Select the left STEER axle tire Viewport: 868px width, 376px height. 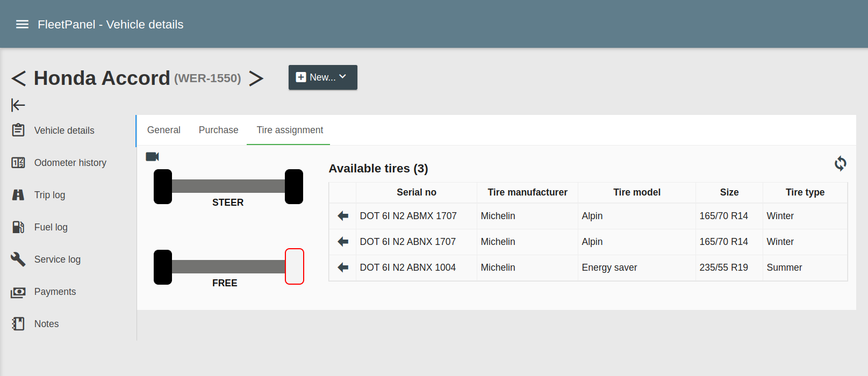[163, 186]
